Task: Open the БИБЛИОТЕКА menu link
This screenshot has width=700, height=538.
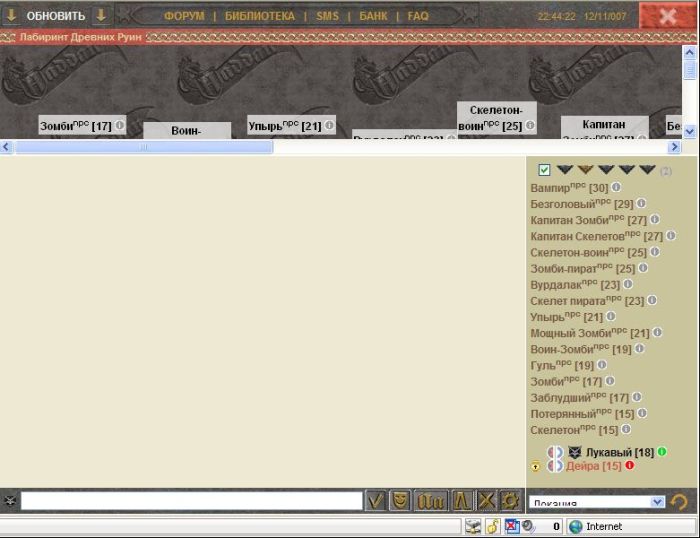Action: click(x=260, y=16)
